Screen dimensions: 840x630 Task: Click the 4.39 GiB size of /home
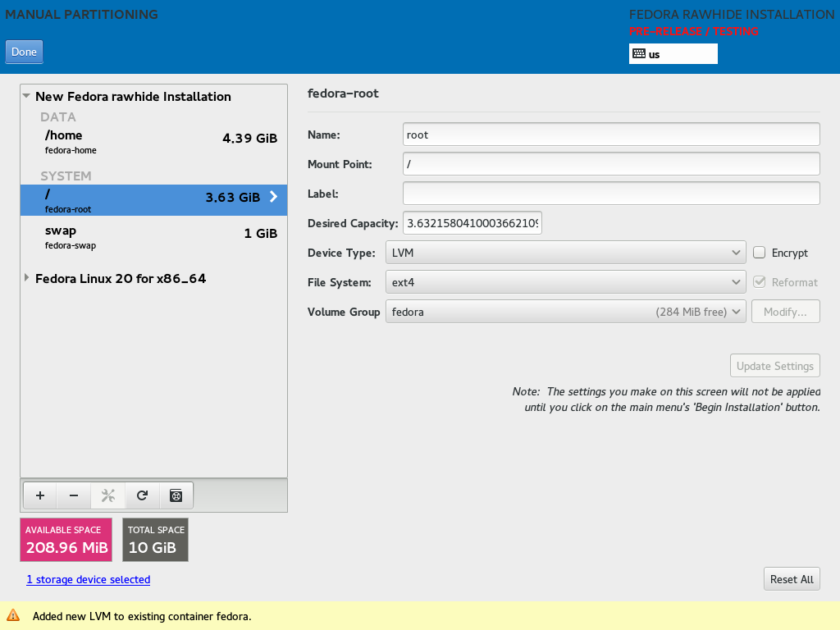pyautogui.click(x=249, y=138)
